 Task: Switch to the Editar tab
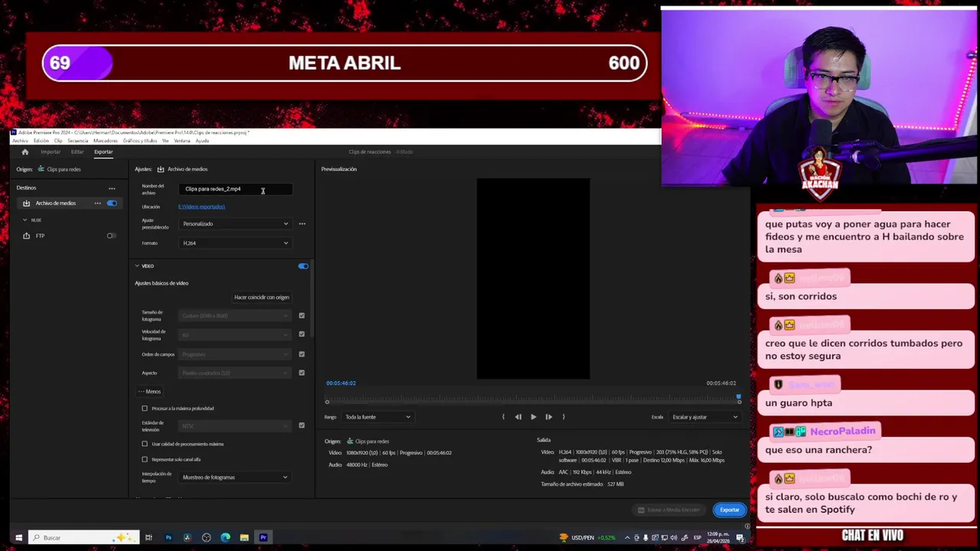tap(77, 152)
